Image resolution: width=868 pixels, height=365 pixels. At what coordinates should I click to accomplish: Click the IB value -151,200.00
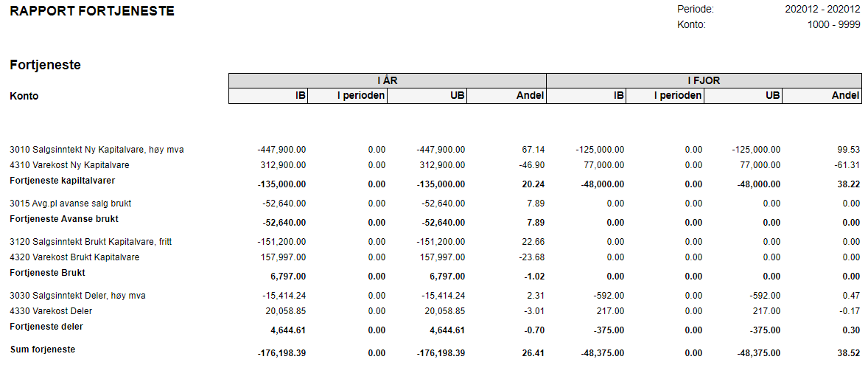click(x=281, y=241)
